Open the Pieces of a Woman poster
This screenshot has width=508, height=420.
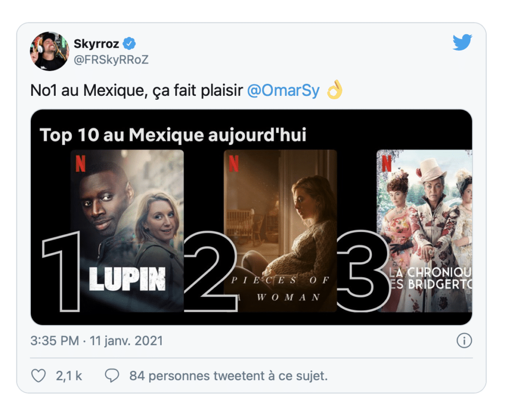pos(280,231)
